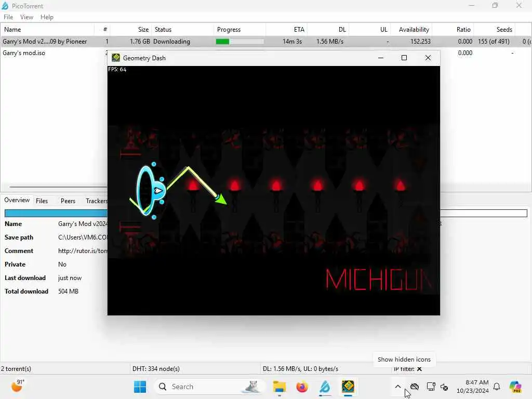Screen dimensions: 532x399
Task: Click the Total download 504 MB value
Action: tap(68, 291)
